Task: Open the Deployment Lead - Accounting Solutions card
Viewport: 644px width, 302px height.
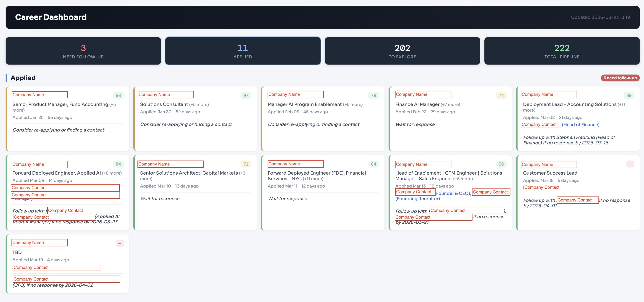Action: (578, 119)
